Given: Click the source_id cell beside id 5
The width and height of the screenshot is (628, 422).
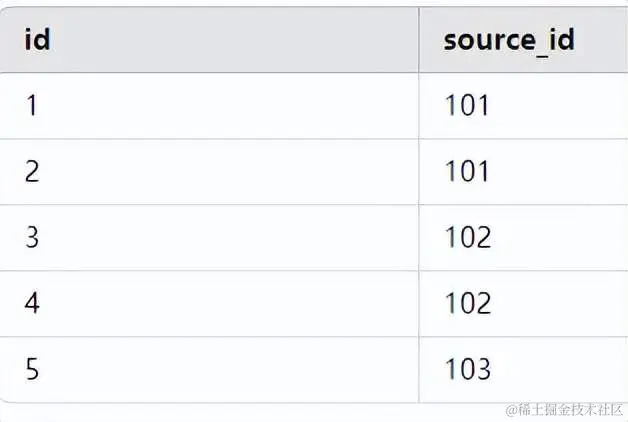Looking at the screenshot, I should point(520,369).
